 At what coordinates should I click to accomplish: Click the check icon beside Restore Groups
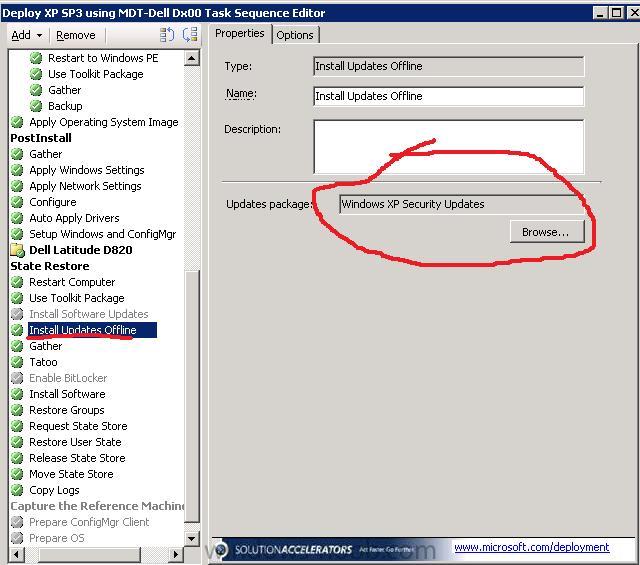17,410
